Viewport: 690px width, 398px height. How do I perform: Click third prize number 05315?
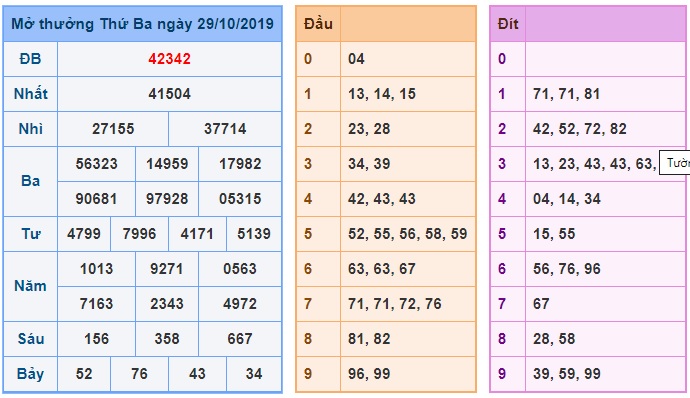coord(240,199)
